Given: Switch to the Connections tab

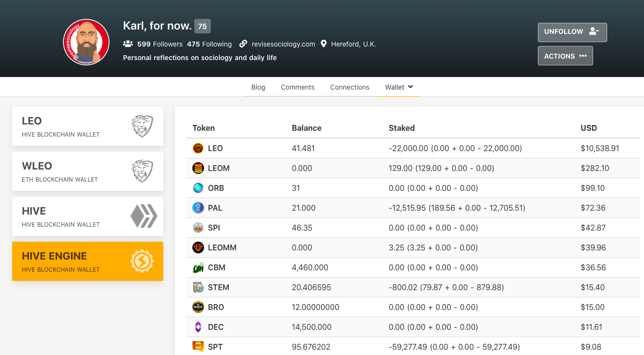Looking at the screenshot, I should pos(350,87).
